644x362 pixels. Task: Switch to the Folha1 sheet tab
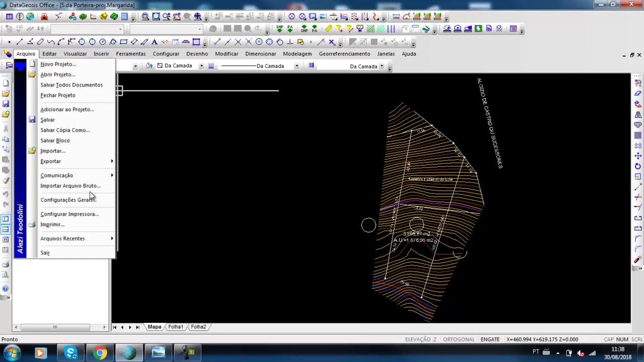[176, 327]
